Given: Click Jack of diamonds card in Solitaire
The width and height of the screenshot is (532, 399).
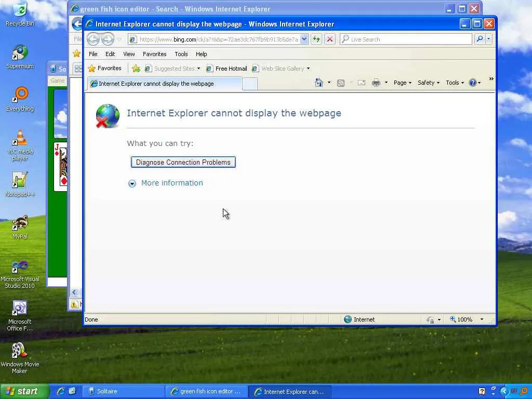Looking at the screenshot, I should 61,167.
